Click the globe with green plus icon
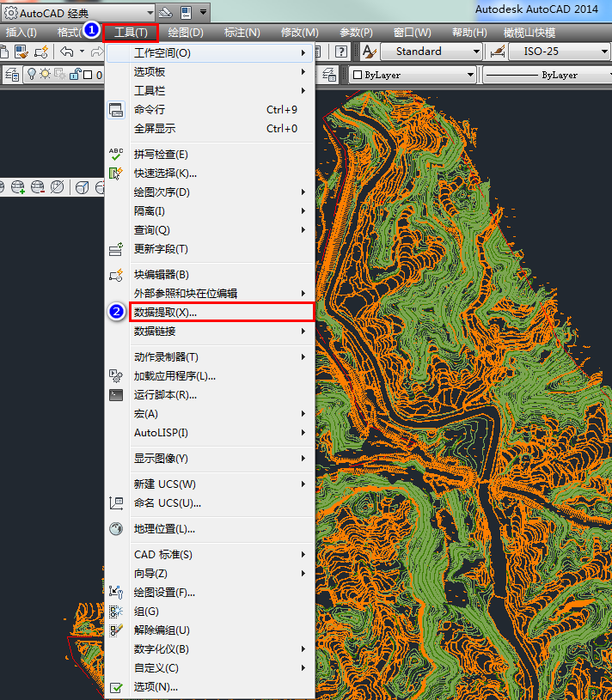612x700 pixels. [x=18, y=187]
